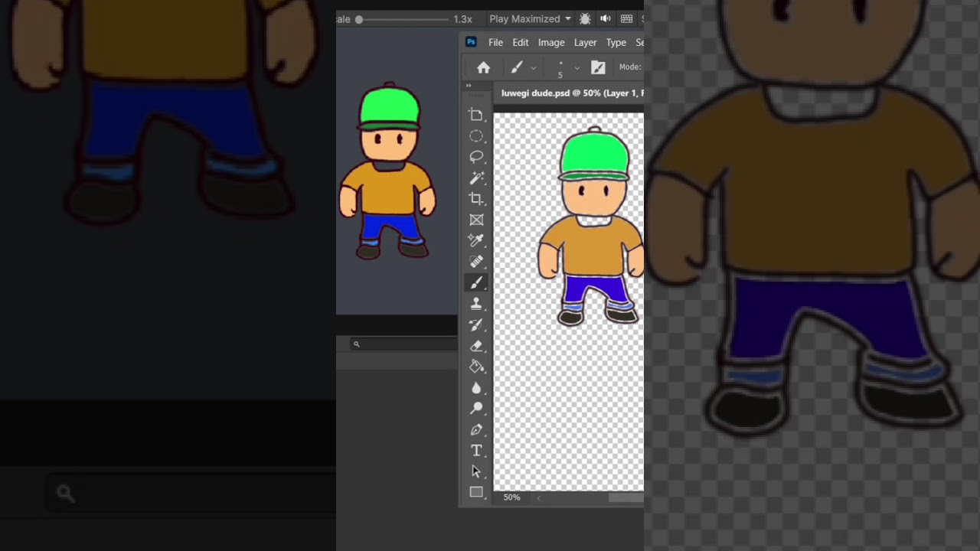980x551 pixels.
Task: Click the bug debug icon
Action: (585, 19)
